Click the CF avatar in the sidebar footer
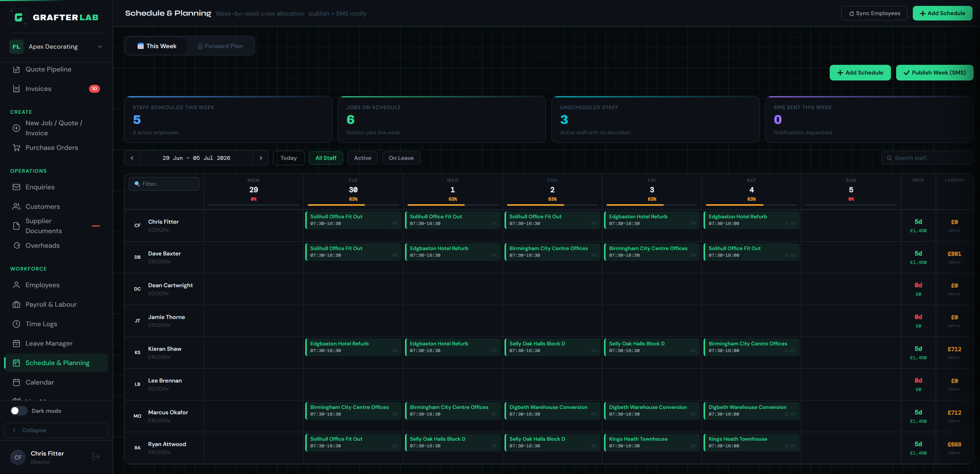 click(x=18, y=458)
